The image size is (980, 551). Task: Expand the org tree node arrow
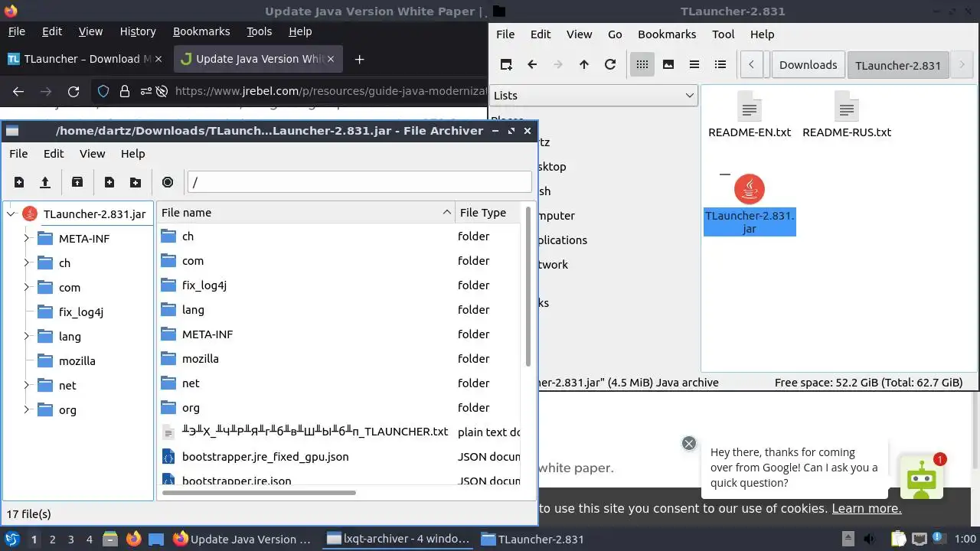point(26,410)
